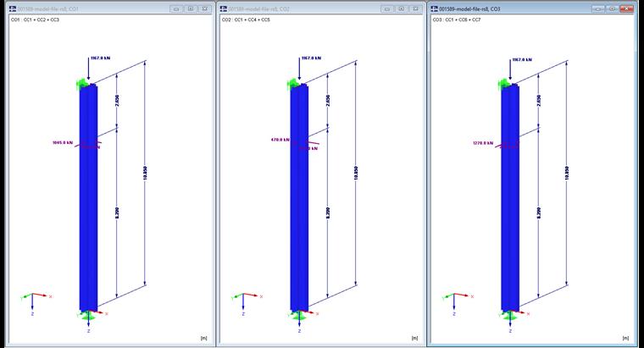
Task: Select the 1045.0 kN horizontal load in CO1
Action: pos(63,143)
